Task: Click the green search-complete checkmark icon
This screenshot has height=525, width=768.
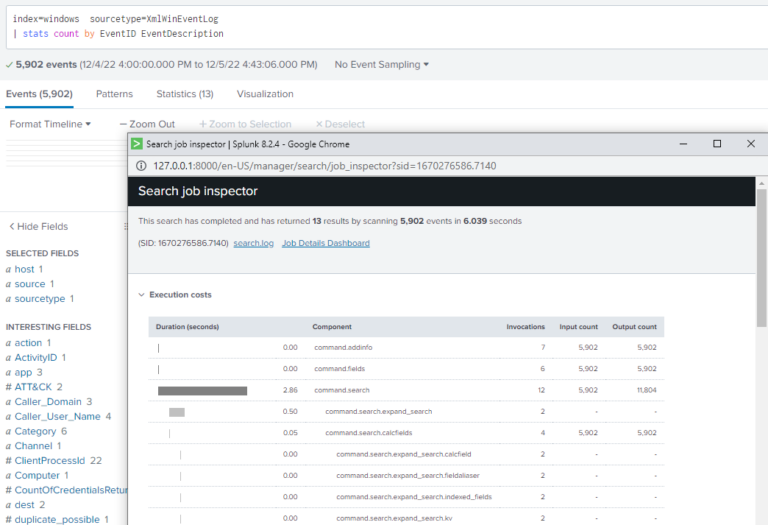Action: point(9,65)
